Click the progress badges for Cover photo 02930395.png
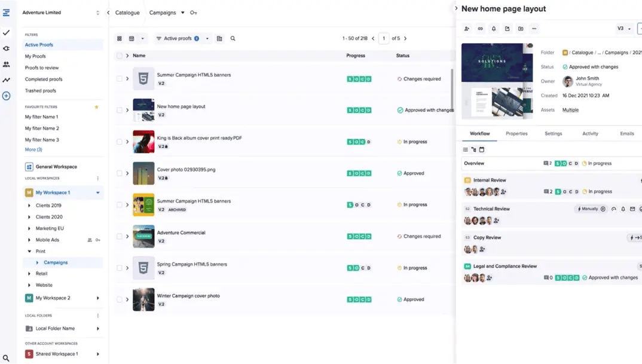 coord(359,173)
